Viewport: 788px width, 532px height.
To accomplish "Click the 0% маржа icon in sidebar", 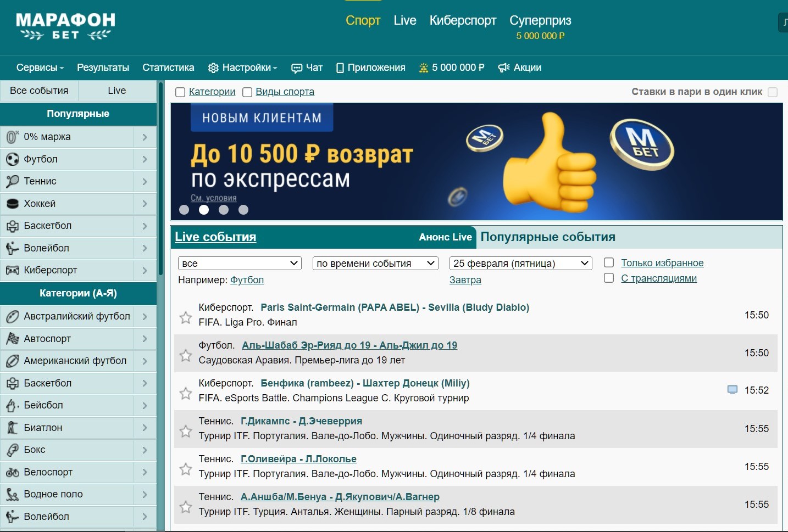I will tap(12, 137).
